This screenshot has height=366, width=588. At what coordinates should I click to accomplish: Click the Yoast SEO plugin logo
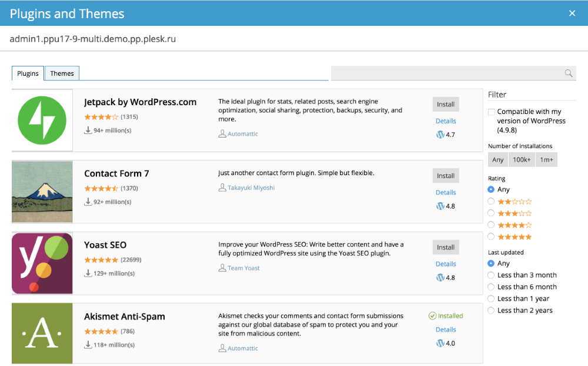coord(42,263)
